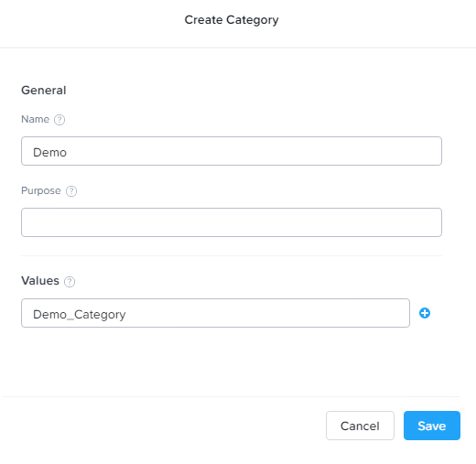
Task: Cancel the category creation
Action: tap(360, 426)
